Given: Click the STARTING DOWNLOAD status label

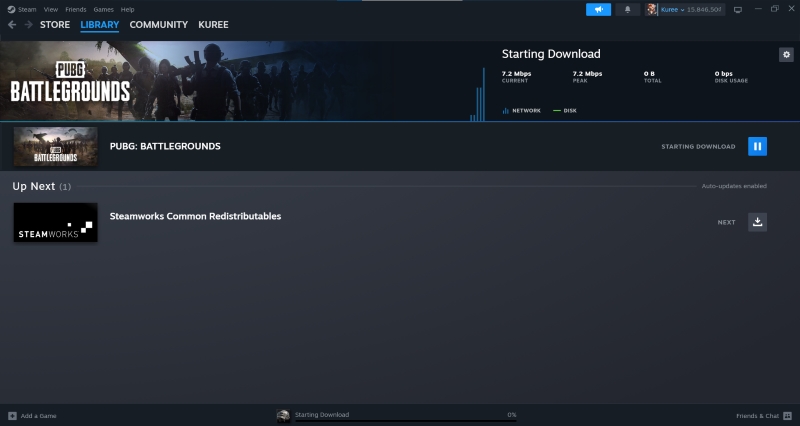Looking at the screenshot, I should 698,146.
